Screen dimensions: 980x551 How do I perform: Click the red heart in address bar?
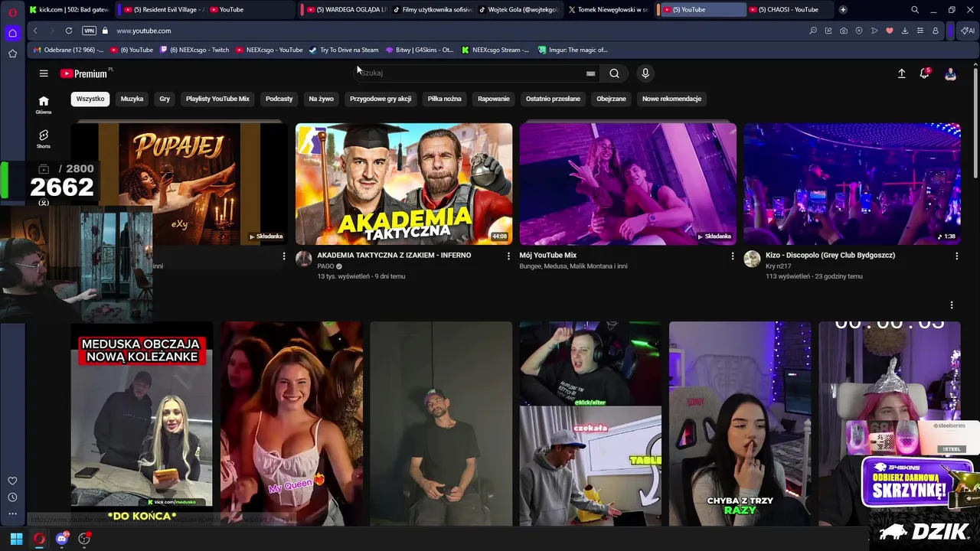pos(890,31)
